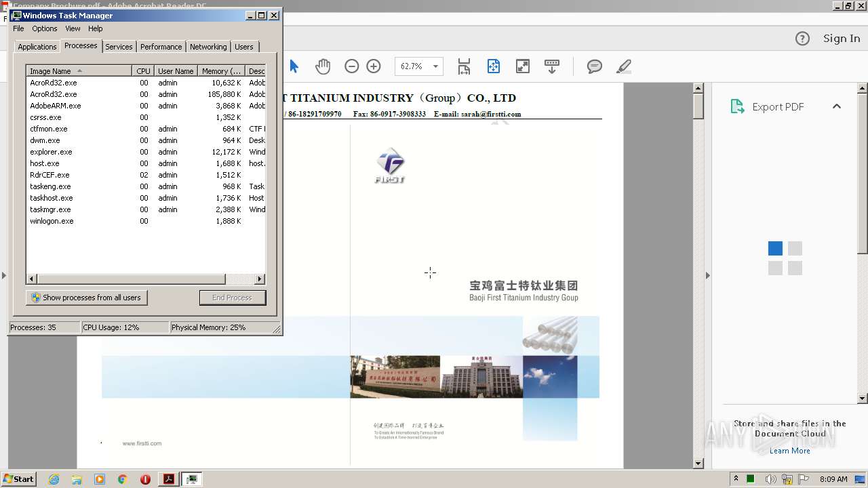Viewport: 868px width, 488px height.
Task: Open Task Manager View menu
Action: [x=73, y=28]
